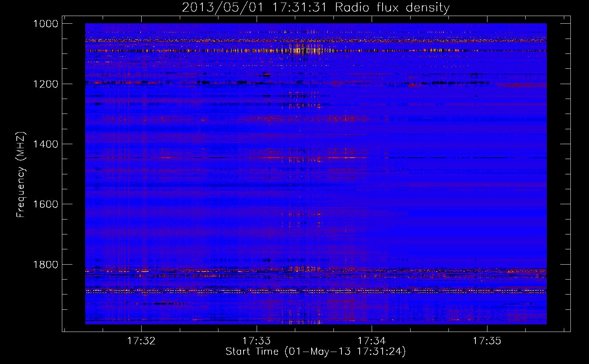The width and height of the screenshot is (589, 364).
Task: Click the '17:35' time axis label
Action: pos(487,341)
